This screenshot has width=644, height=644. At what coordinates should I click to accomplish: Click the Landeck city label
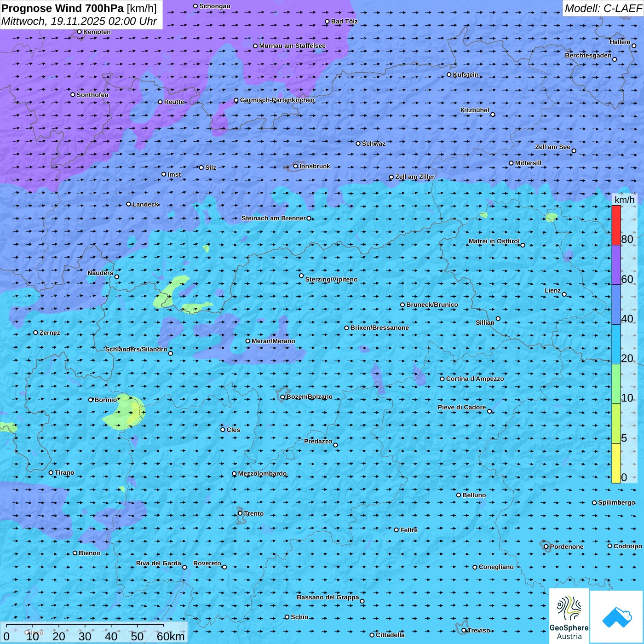pos(145,204)
